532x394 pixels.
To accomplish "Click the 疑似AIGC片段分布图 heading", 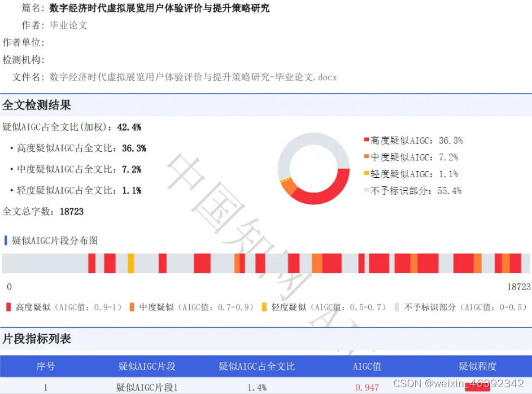I will coord(55,240).
